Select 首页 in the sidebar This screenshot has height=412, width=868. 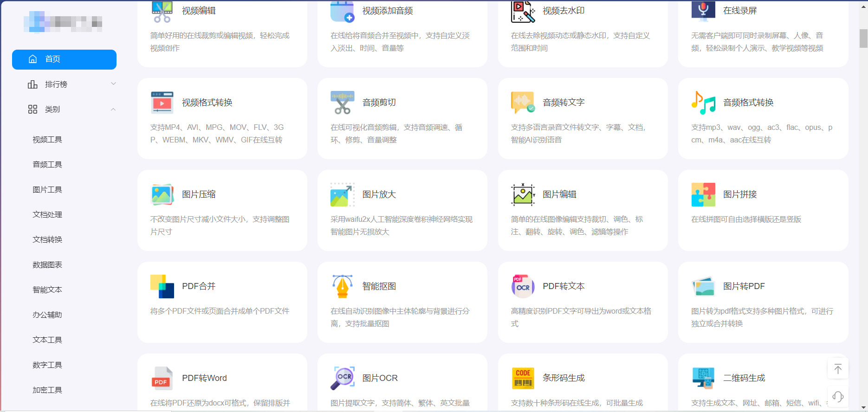click(x=64, y=59)
